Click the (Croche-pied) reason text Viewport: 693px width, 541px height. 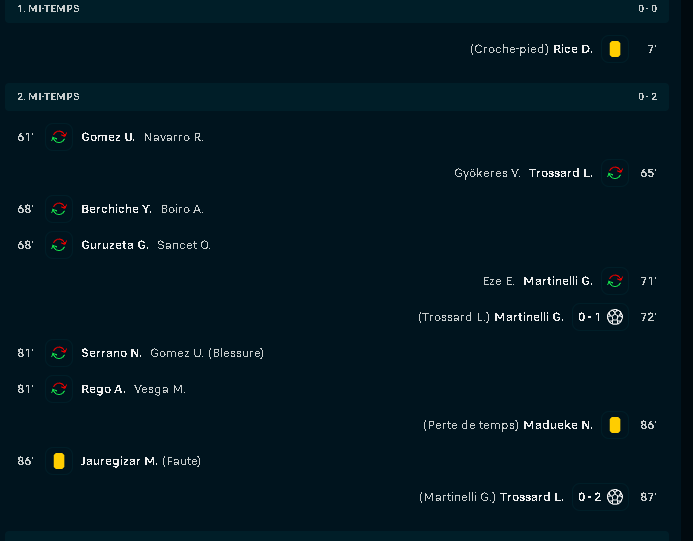point(509,49)
